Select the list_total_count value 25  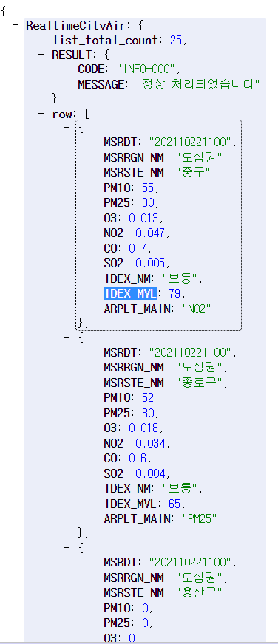click(176, 40)
